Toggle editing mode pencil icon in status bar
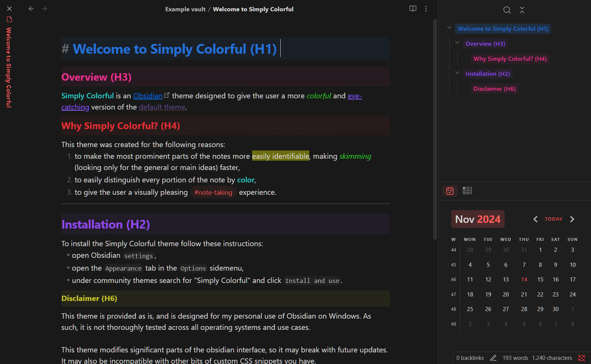 click(x=493, y=358)
